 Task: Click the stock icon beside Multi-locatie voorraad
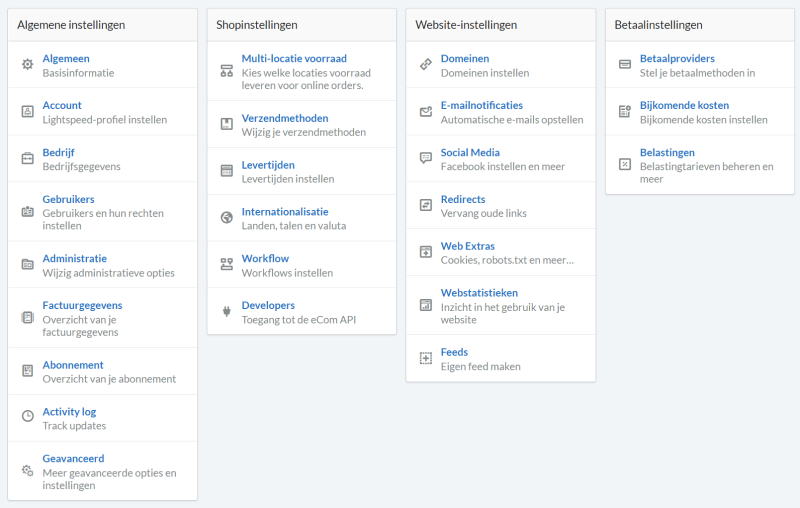point(227,71)
